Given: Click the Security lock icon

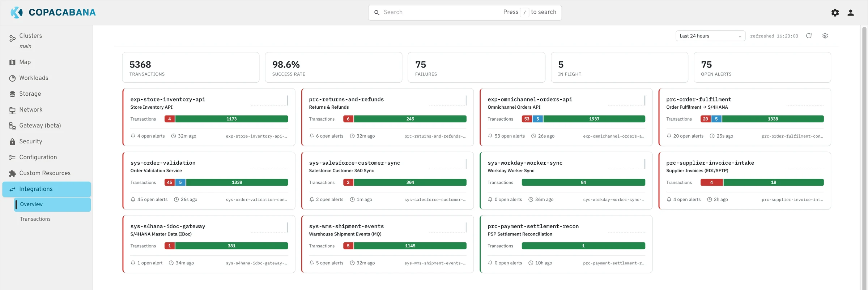Looking at the screenshot, I should click(12, 142).
